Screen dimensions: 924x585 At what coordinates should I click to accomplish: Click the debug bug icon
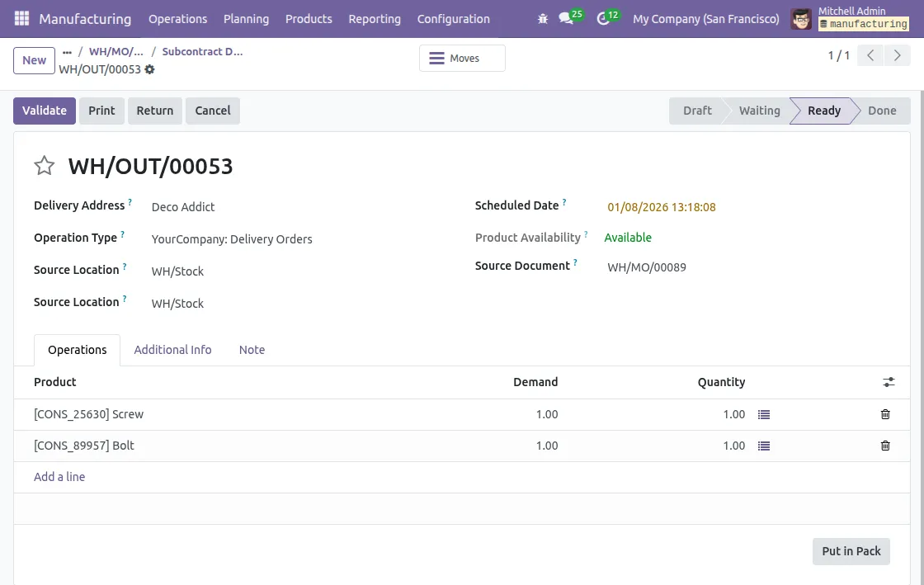tap(542, 18)
